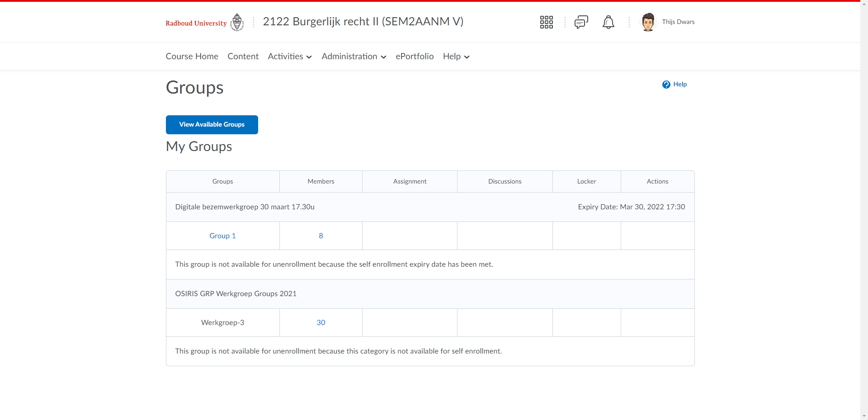868x420 pixels.
Task: Click the View Available Groups button
Action: [x=212, y=125]
